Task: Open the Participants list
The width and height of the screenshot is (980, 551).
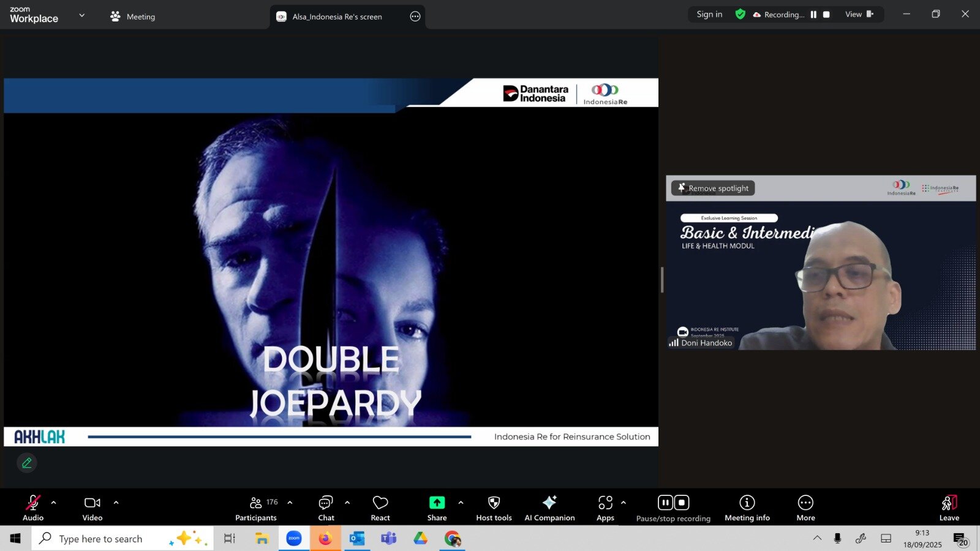Action: 256,508
